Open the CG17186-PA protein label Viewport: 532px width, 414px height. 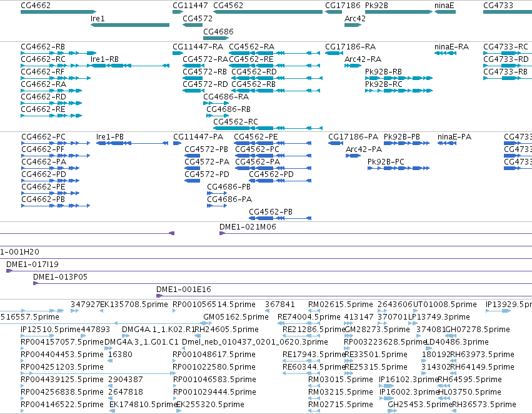[x=353, y=137]
